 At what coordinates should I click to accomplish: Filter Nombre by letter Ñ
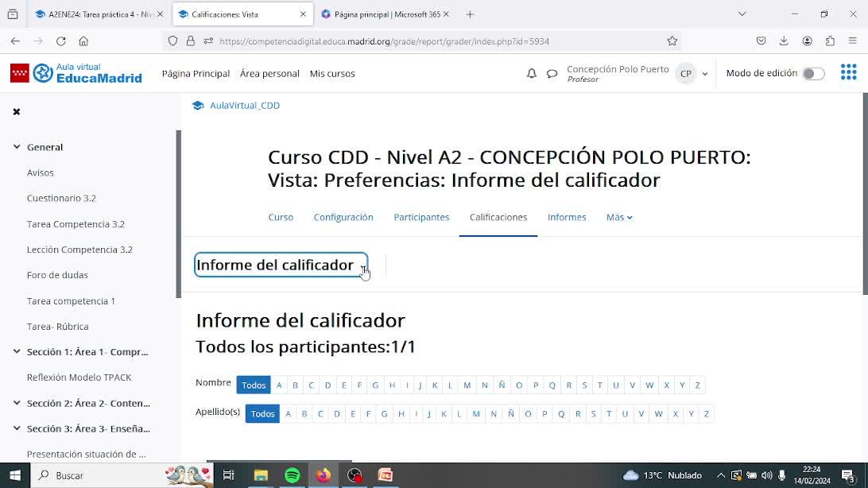502,385
